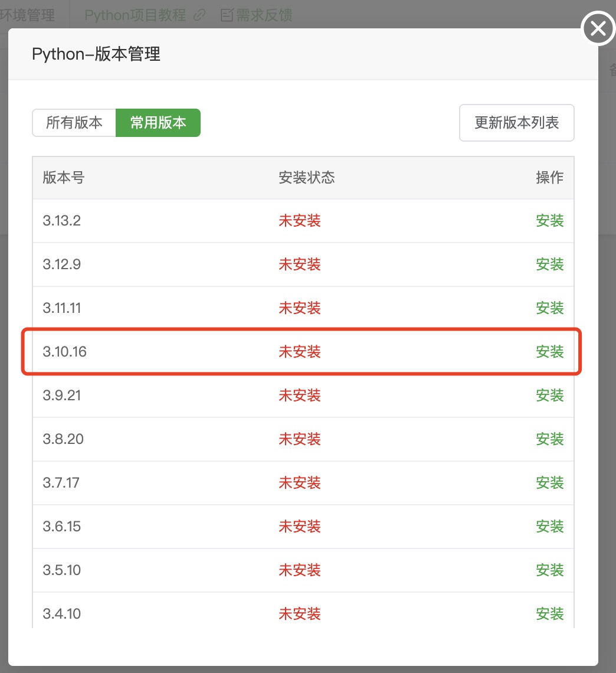The image size is (616, 673).
Task: Install Python 3.10.16
Action: pyautogui.click(x=549, y=352)
